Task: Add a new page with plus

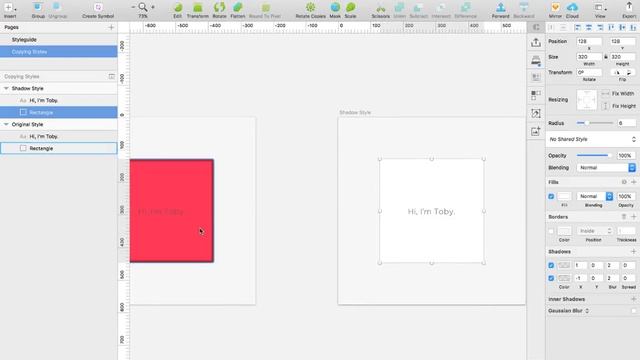Action: (x=111, y=27)
